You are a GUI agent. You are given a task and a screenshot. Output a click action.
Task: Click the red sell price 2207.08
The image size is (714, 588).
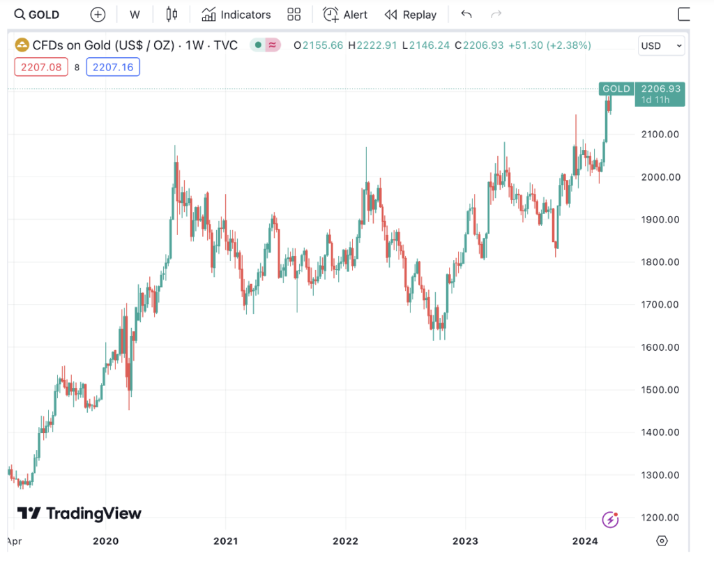coord(41,67)
